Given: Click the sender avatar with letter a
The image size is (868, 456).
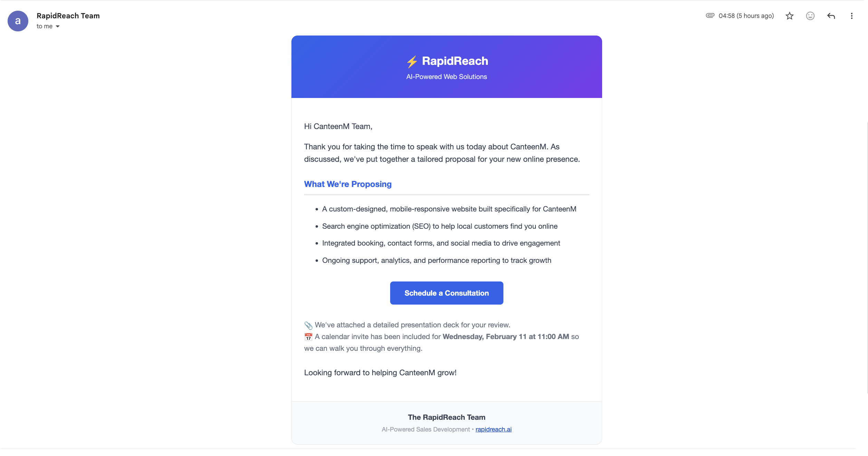Looking at the screenshot, I should (18, 21).
